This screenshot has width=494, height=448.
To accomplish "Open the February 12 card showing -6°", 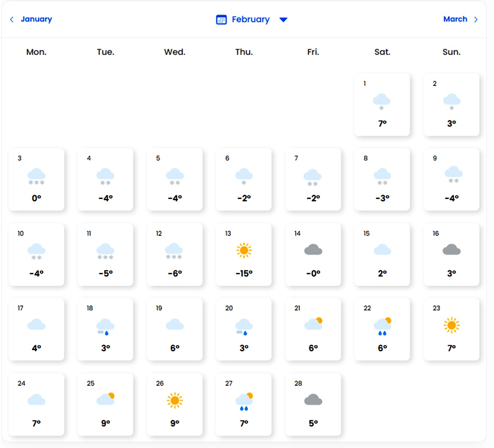I will [175, 254].
